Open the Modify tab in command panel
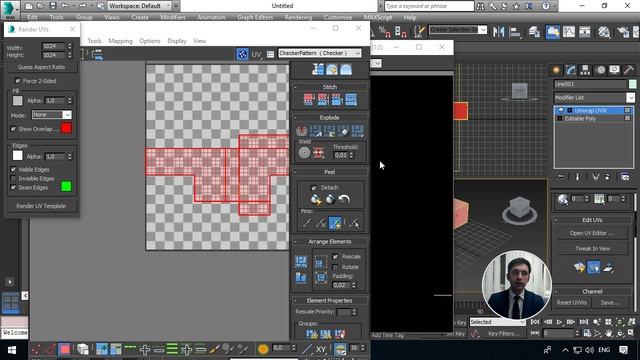 click(571, 70)
